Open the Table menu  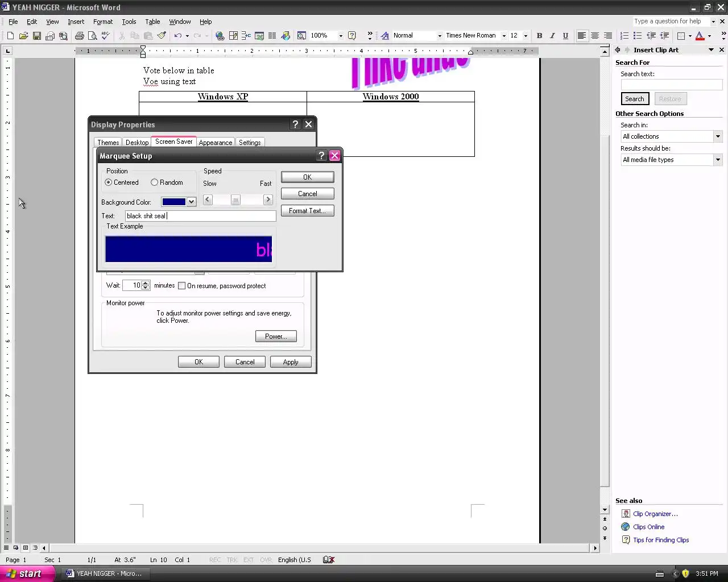click(x=152, y=22)
